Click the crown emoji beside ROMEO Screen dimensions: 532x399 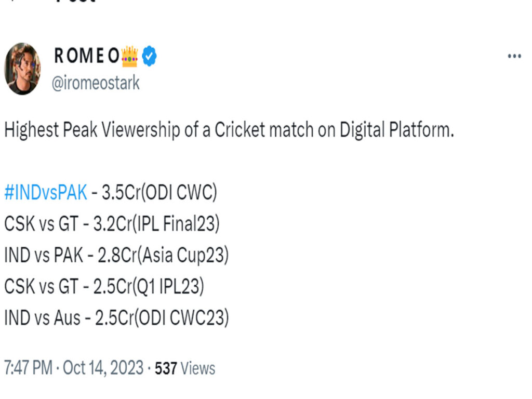pyautogui.click(x=129, y=56)
